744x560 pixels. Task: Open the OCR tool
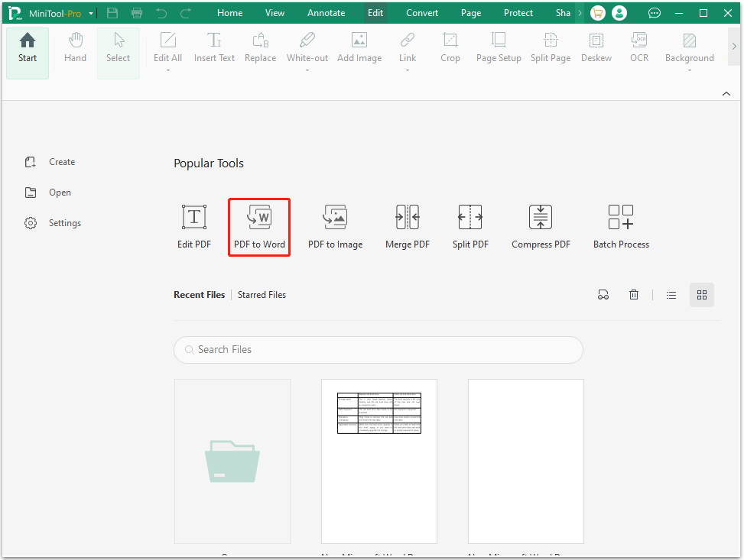[639, 50]
